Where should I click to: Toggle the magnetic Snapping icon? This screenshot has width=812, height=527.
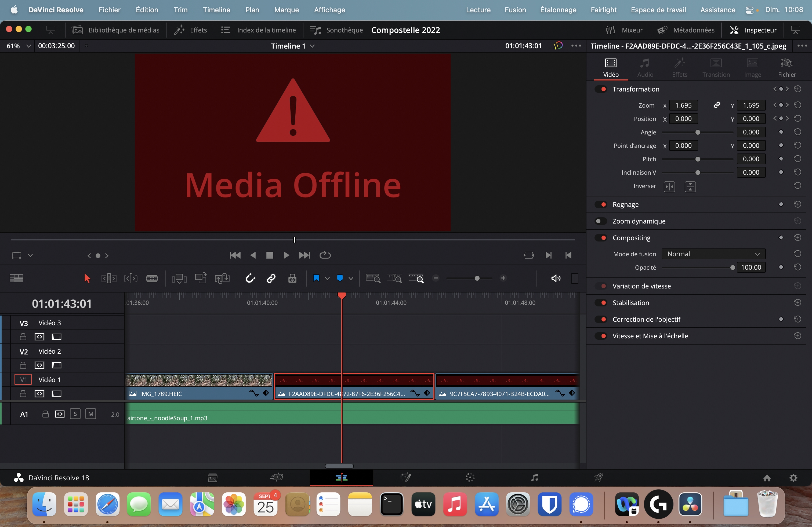(x=250, y=279)
